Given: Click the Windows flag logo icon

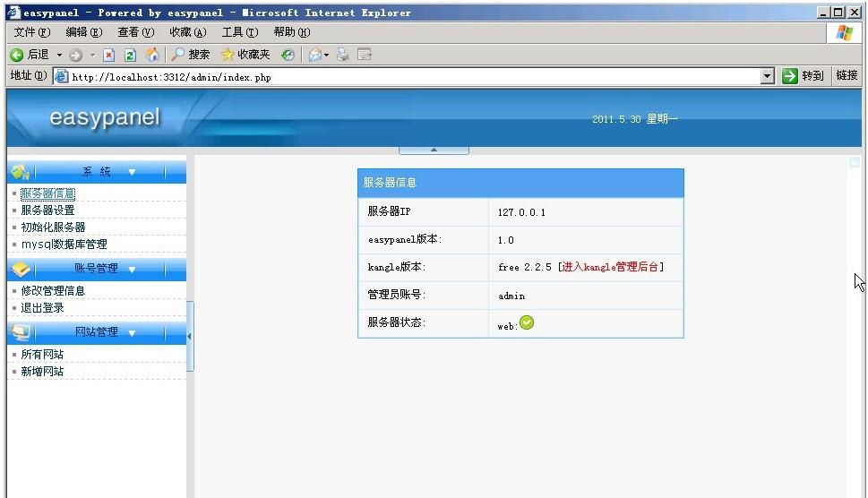Looking at the screenshot, I should click(844, 33).
